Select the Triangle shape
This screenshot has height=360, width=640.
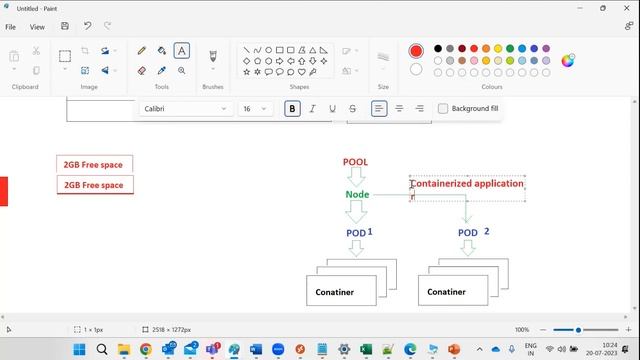(313, 50)
